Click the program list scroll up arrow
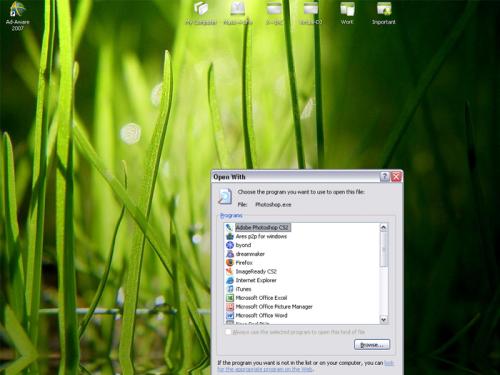Viewport: 500px width, 375px height. [x=384, y=227]
